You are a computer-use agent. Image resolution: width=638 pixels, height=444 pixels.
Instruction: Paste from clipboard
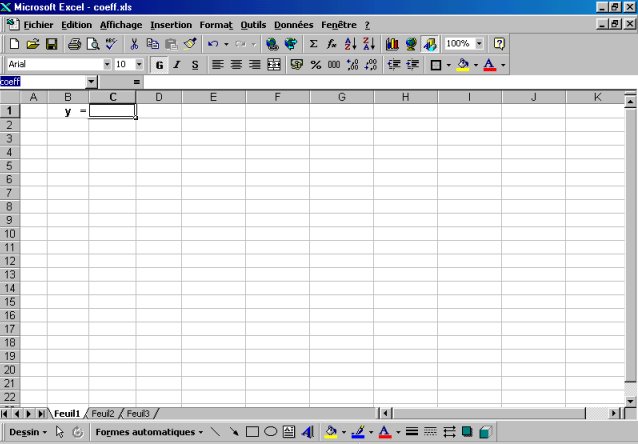coord(171,44)
